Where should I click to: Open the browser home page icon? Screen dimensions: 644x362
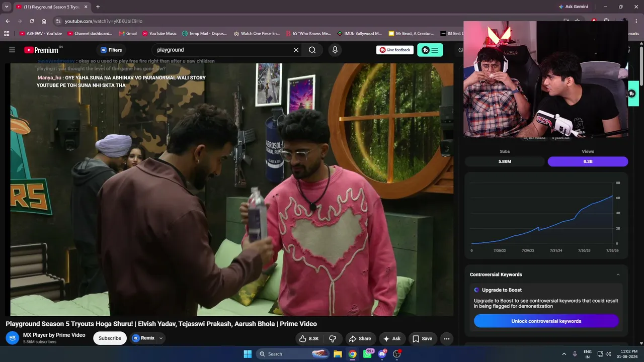[44, 21]
